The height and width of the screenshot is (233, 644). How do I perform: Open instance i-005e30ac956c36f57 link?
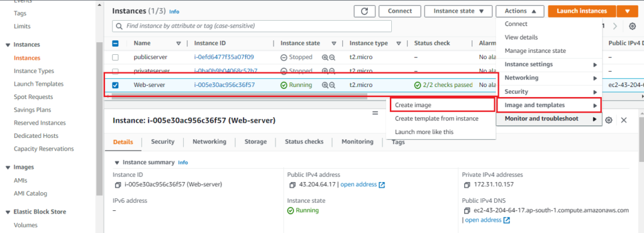pyautogui.click(x=225, y=85)
